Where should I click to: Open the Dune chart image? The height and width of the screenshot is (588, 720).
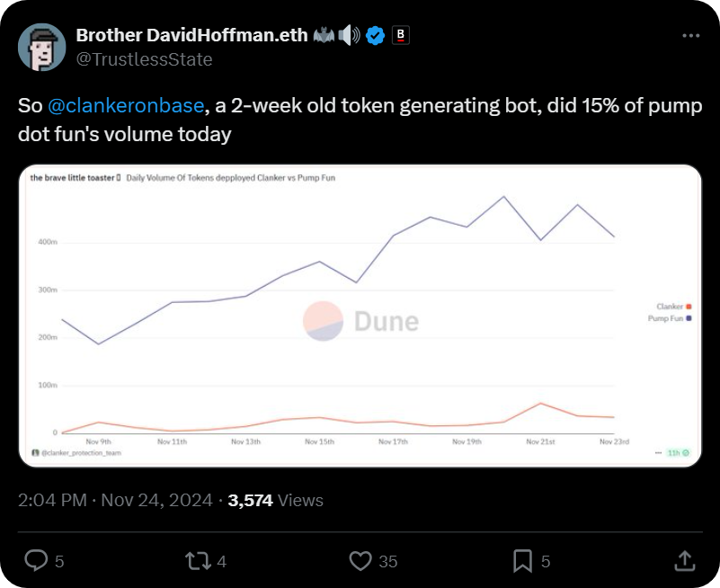tap(360, 316)
